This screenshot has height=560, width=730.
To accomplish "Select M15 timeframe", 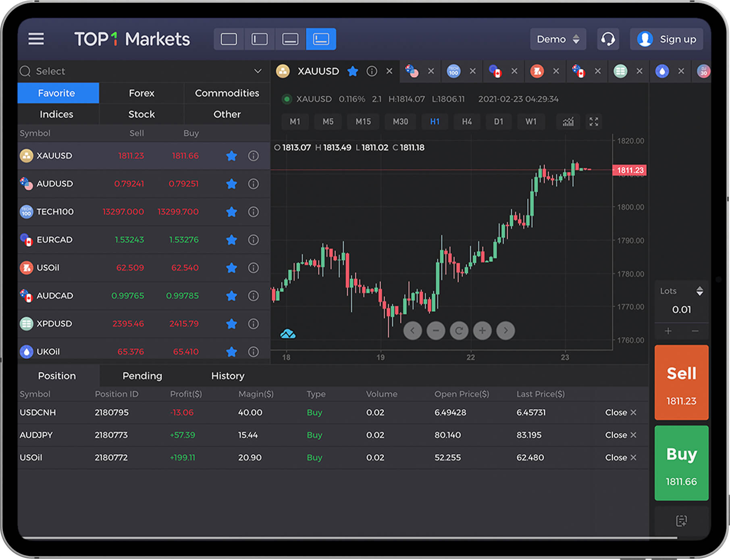I will 363,122.
